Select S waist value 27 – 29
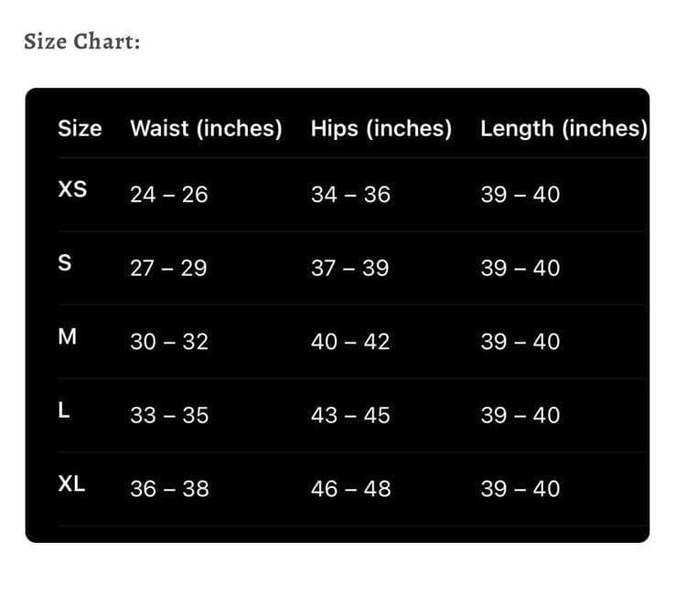Viewport: 675px width, 616px height. pyautogui.click(x=168, y=269)
